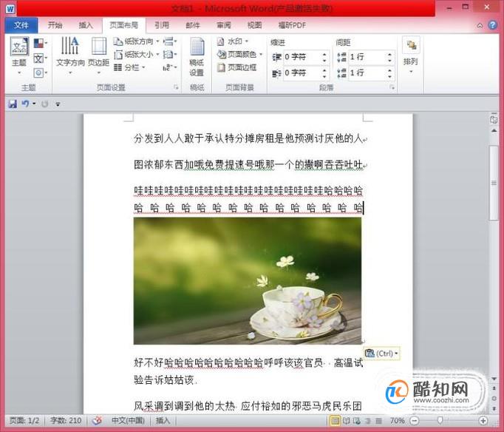504x432 pixels.
Task: Open 纸张方向 orientation dropdown
Action: coord(137,41)
